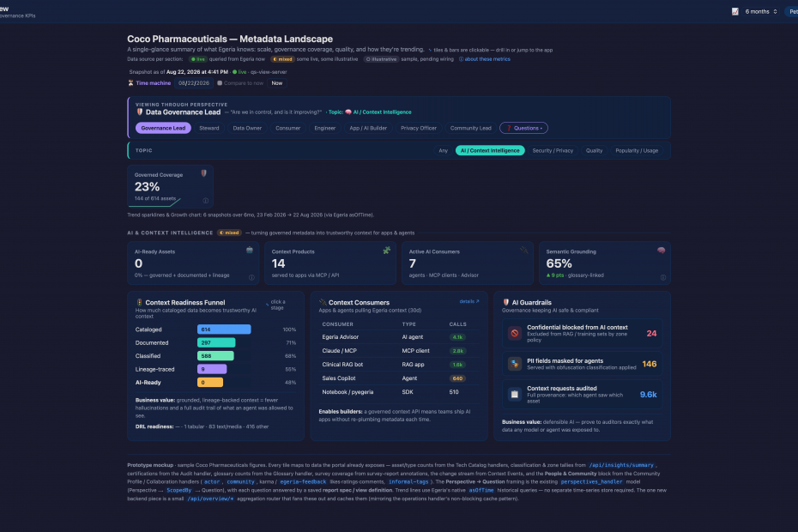Click the Data Governance Lead shield icon
Screen dimensions: 798x532
pos(140,112)
